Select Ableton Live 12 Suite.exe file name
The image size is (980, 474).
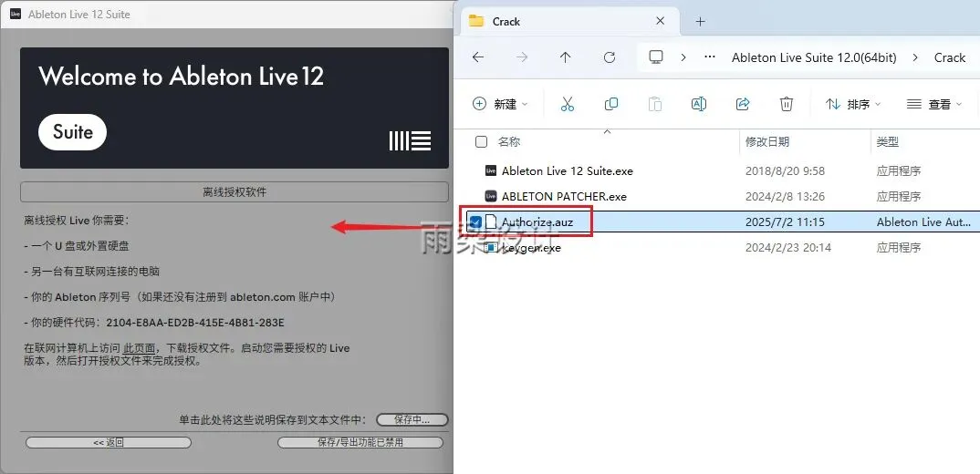coord(568,170)
